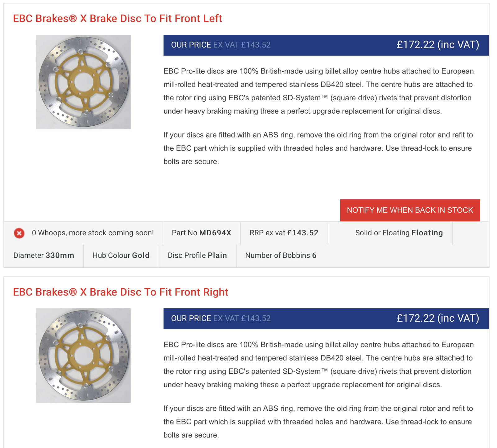Select the Front Right Our Price ex VAT text

pyautogui.click(x=221, y=319)
